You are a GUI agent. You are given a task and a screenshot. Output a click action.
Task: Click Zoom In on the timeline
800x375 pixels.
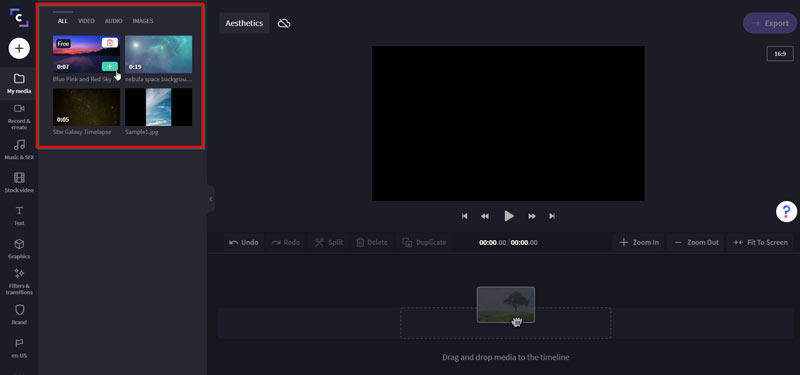tap(639, 242)
